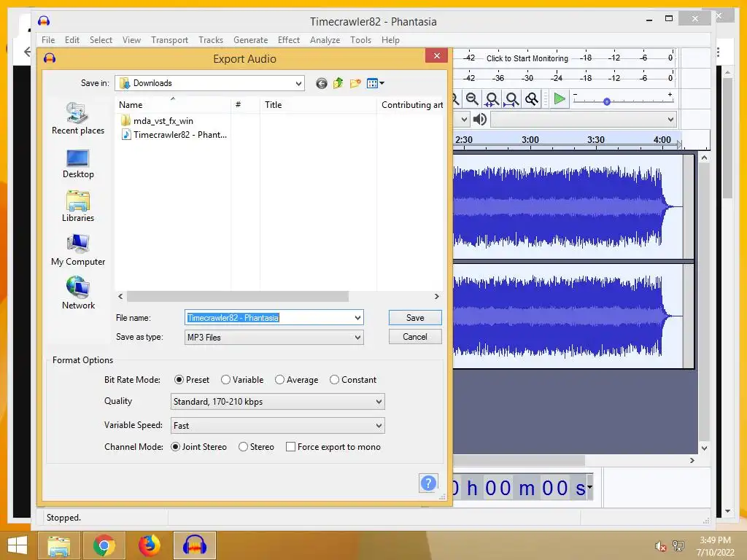Screen dimensions: 747x560
Task: Open the Windows Start button
Action: point(18,545)
